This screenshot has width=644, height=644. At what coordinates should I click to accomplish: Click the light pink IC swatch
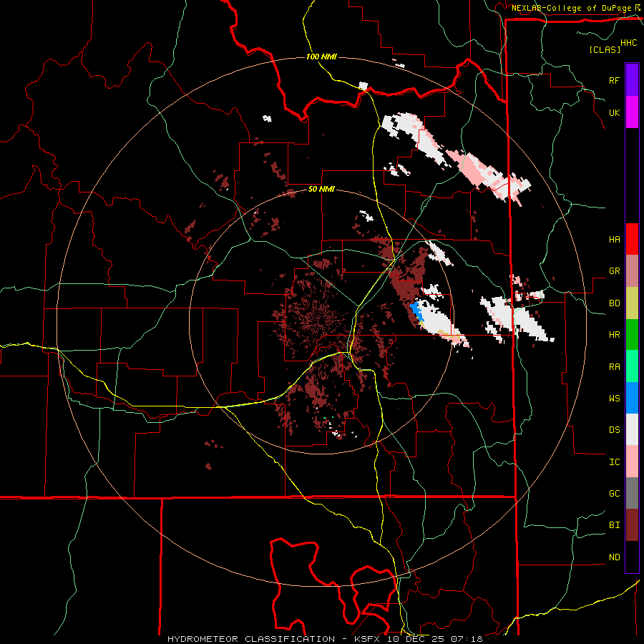tap(632, 462)
